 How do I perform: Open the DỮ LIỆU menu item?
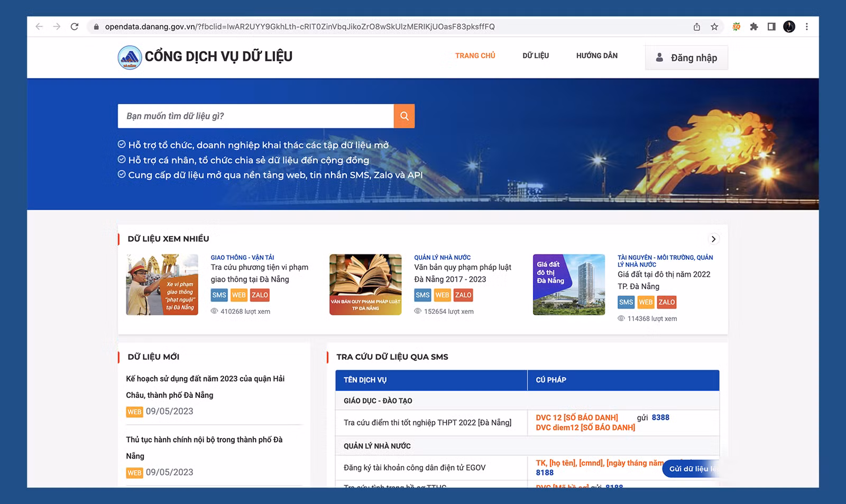[x=535, y=55]
